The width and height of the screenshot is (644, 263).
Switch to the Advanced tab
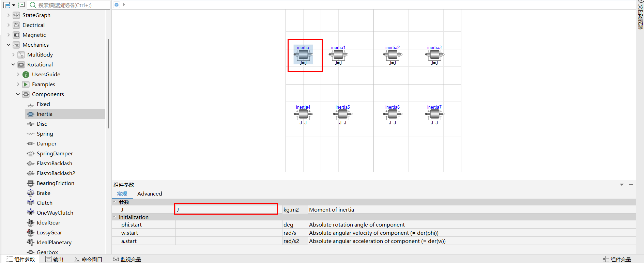pyautogui.click(x=150, y=194)
